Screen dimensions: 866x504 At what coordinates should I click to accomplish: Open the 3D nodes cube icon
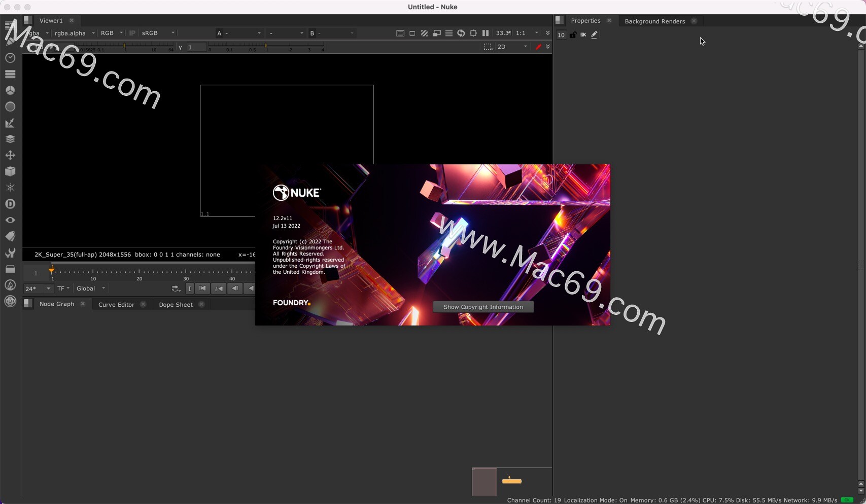(x=10, y=171)
